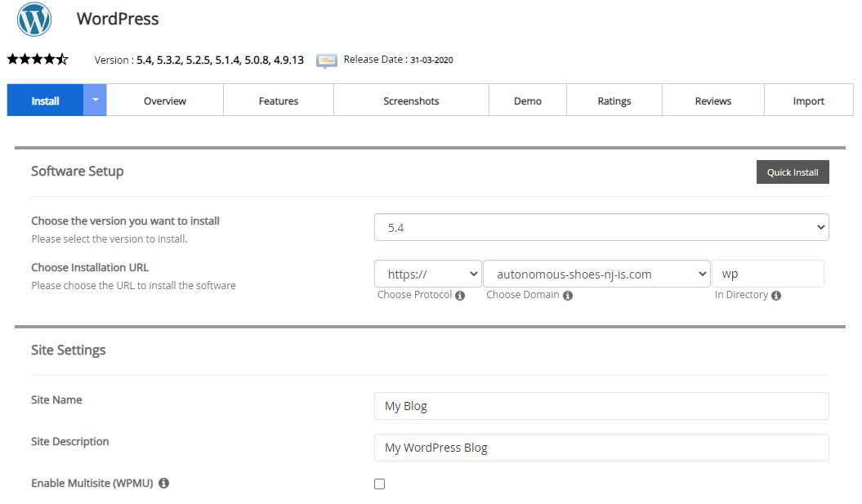The image size is (862, 504).
Task: Click the Please select the version to install hint
Action: [109, 239]
